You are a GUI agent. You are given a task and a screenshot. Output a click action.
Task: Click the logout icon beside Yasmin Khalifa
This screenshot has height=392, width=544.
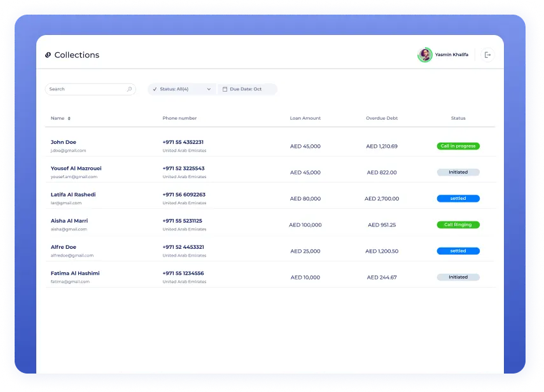pos(487,55)
